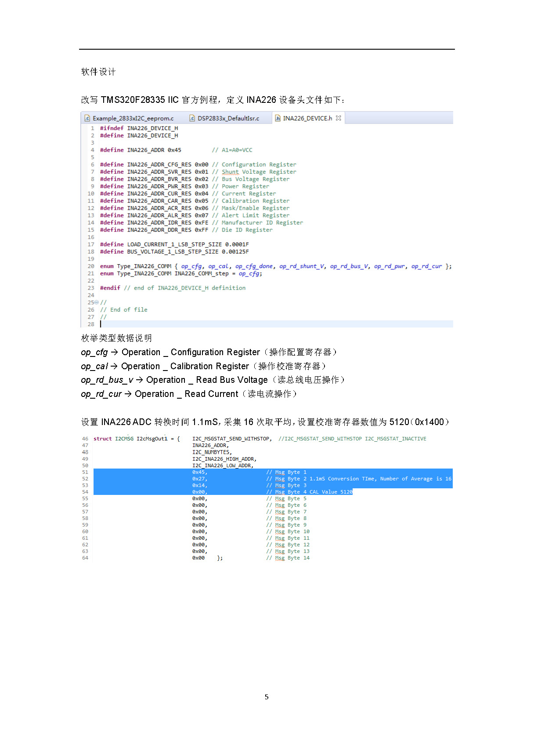Switch to the Example_2833xI2C_eeprom.c tab
Viewport: 534px width, 756px height.
[x=133, y=118]
